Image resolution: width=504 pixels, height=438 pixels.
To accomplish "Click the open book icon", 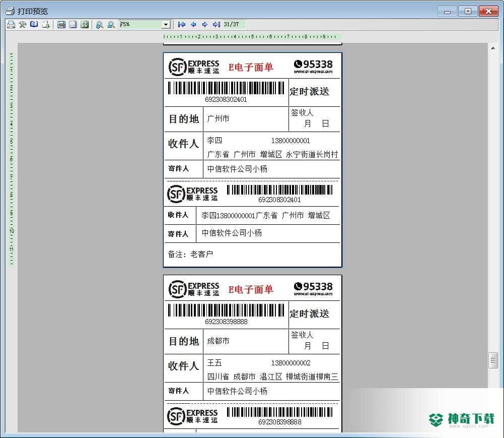I will [x=34, y=25].
